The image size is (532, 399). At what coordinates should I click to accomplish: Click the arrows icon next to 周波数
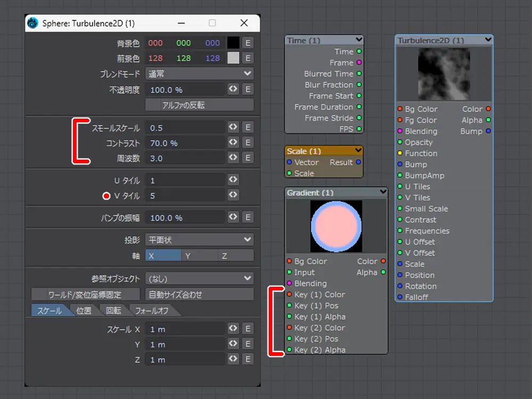click(x=233, y=157)
